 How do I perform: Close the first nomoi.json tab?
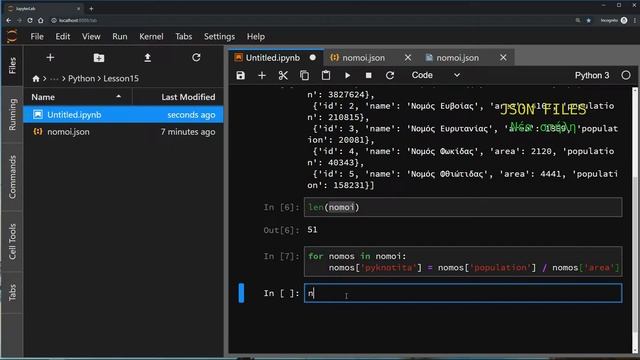point(408,58)
